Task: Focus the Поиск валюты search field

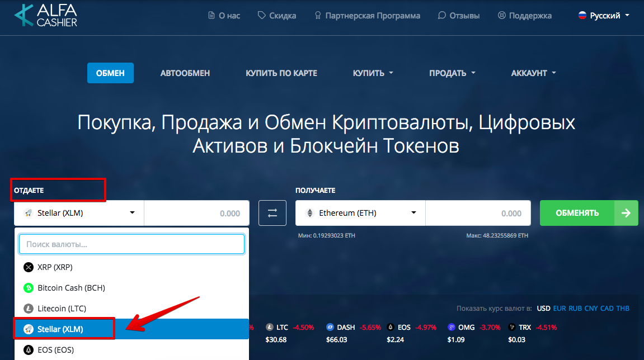Action: (x=132, y=244)
